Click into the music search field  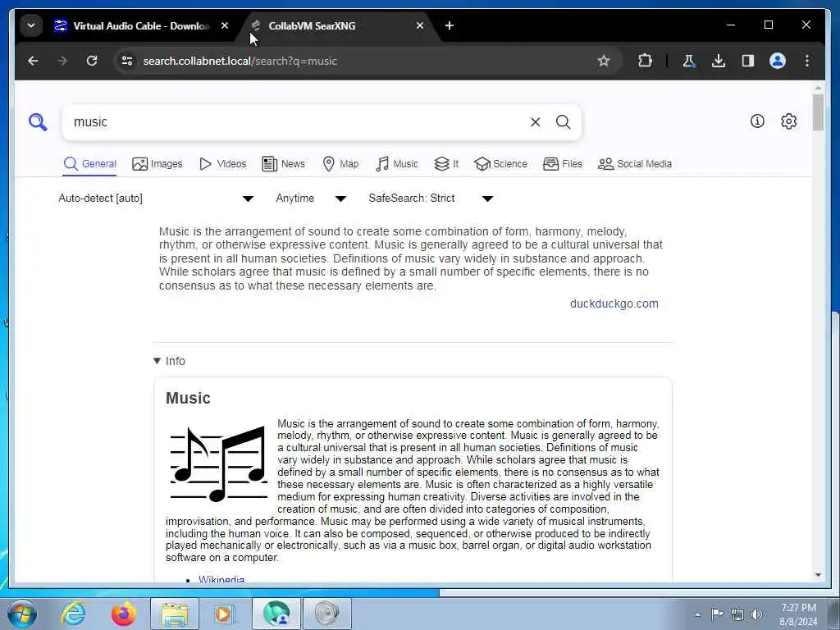click(297, 122)
